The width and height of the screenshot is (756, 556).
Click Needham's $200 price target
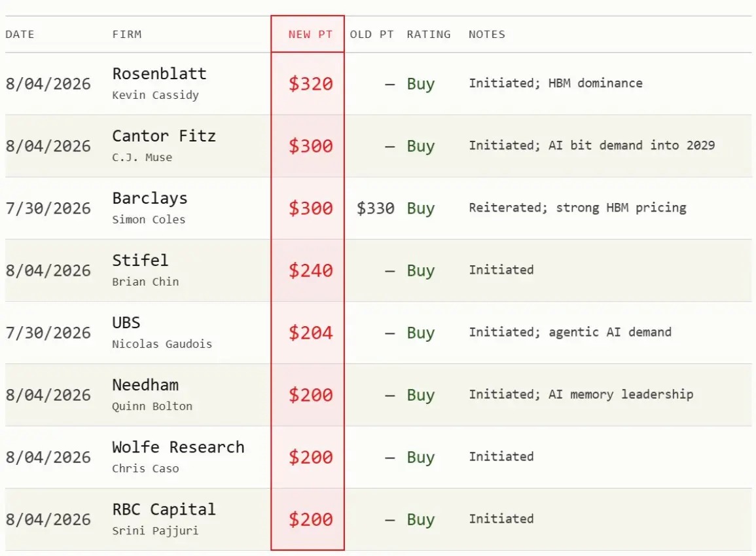(x=310, y=395)
